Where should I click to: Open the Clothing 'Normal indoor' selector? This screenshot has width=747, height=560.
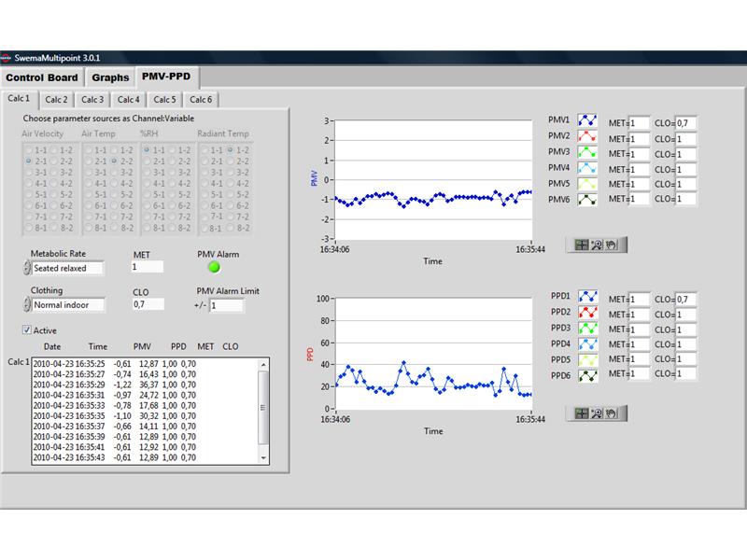point(68,305)
